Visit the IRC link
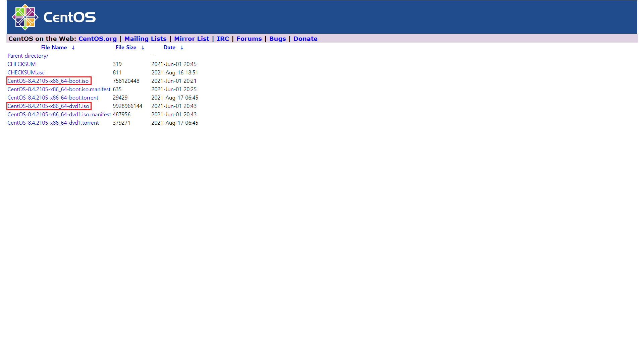The image size is (644, 362). [223, 39]
